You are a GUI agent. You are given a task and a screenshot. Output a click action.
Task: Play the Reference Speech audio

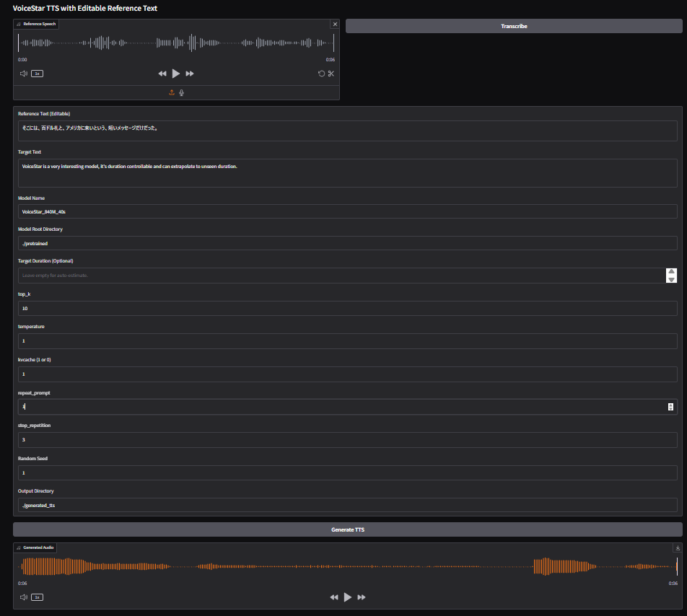click(x=175, y=74)
